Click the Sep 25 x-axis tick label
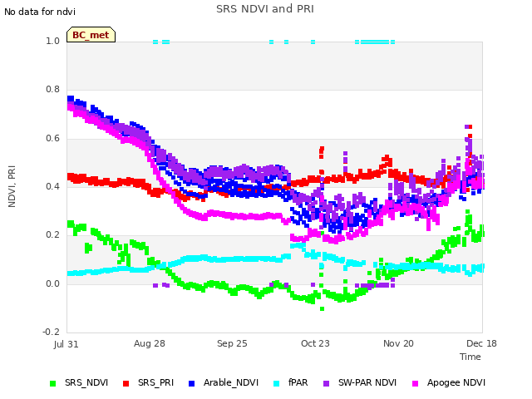This screenshot has width=532, height=399. point(232,343)
